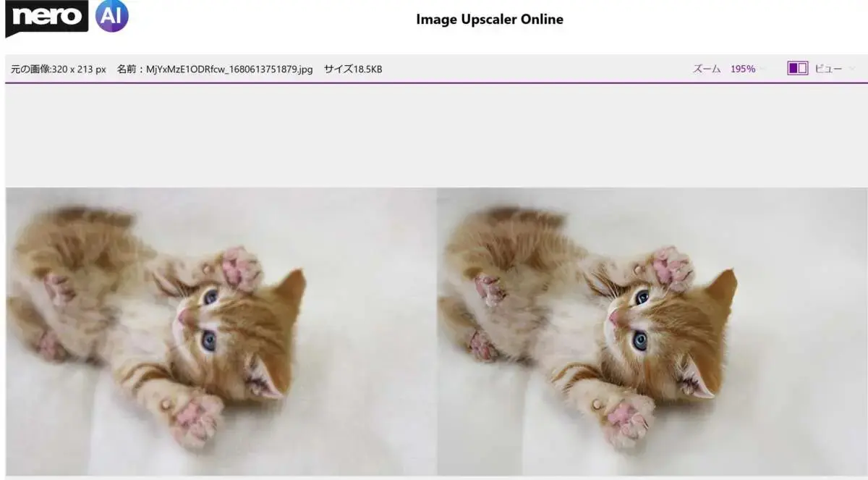Click the purple AI badge icon
The image size is (868, 480).
(112, 16)
